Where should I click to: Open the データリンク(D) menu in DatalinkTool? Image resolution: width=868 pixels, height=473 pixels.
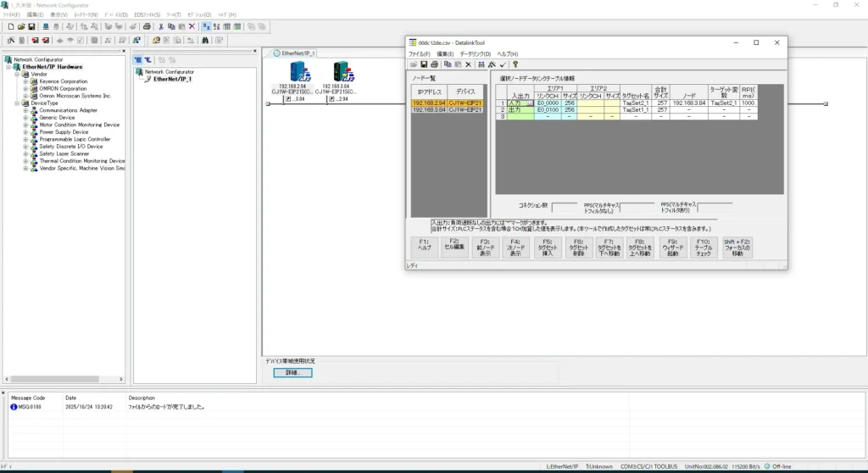tap(476, 54)
